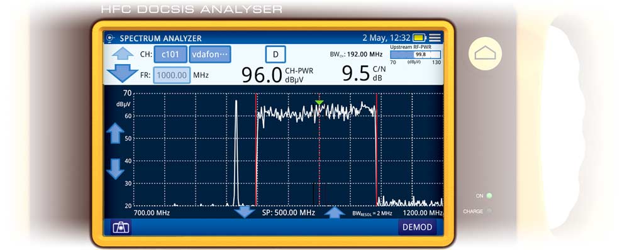The height and width of the screenshot is (250, 644).
Task: Click the resolution bandwidth 2 MHz label
Action: pyautogui.click(x=372, y=214)
